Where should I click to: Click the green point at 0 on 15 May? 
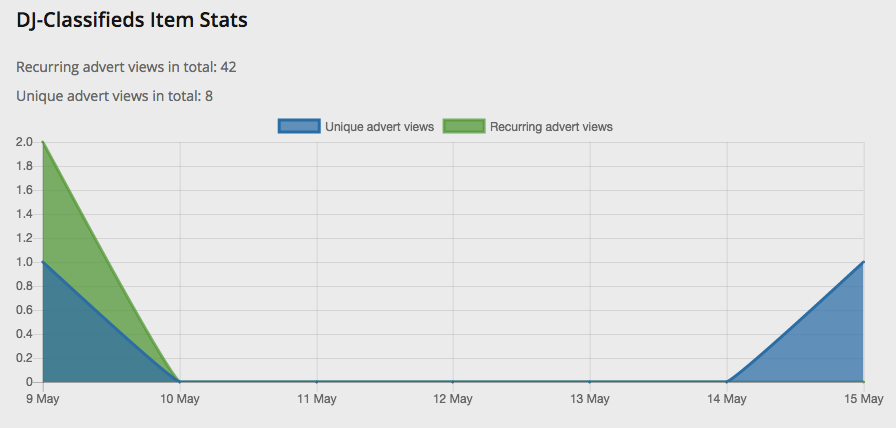(x=863, y=382)
